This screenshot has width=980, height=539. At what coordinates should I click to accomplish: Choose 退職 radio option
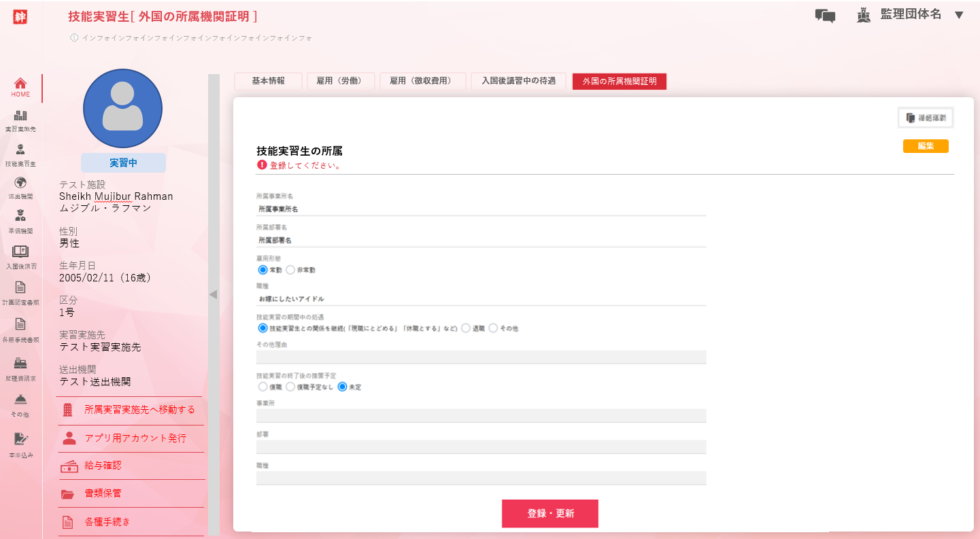[466, 328]
